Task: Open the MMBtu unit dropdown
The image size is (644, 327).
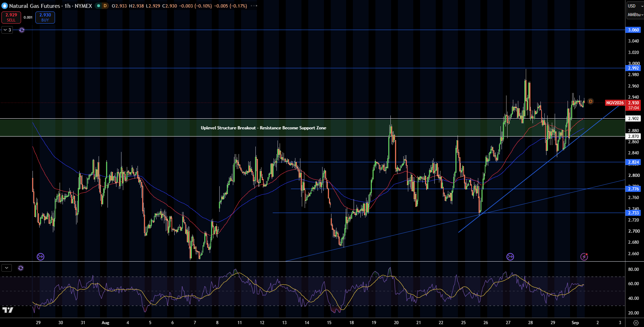Action: pyautogui.click(x=635, y=15)
